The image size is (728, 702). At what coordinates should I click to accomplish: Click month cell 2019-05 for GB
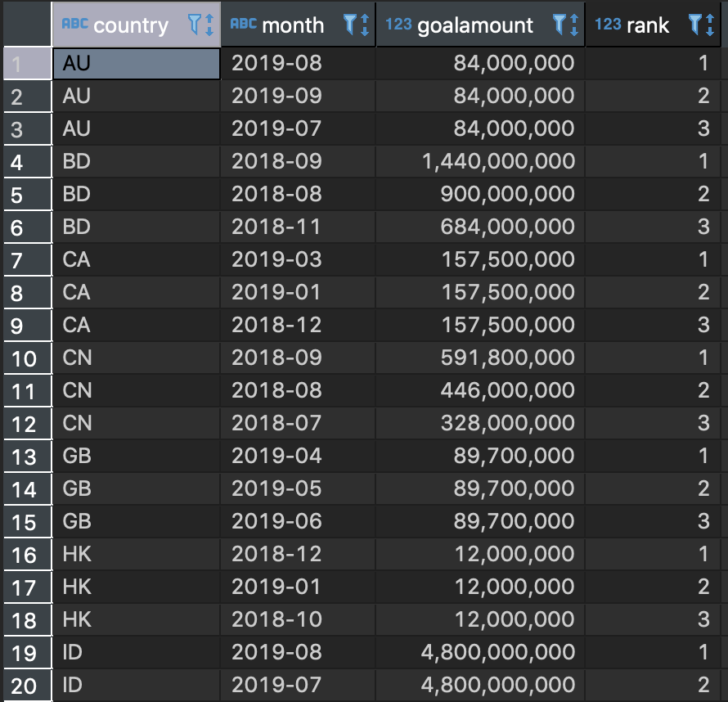pyautogui.click(x=298, y=489)
